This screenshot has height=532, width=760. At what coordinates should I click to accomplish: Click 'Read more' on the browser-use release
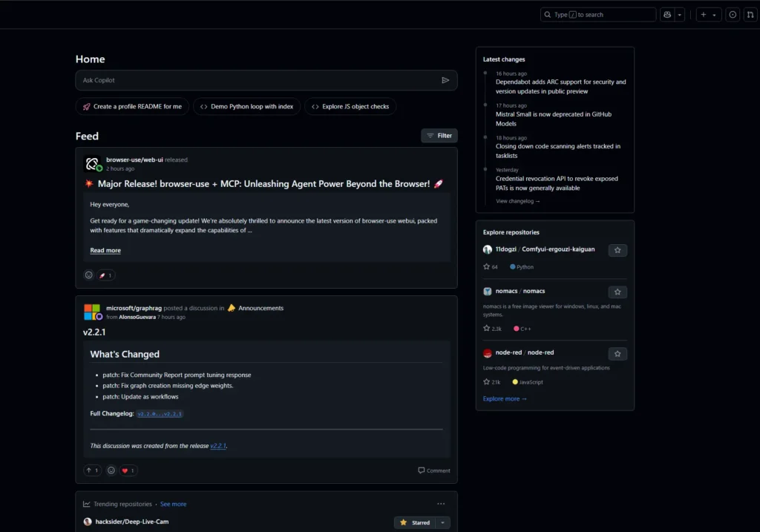click(x=105, y=251)
